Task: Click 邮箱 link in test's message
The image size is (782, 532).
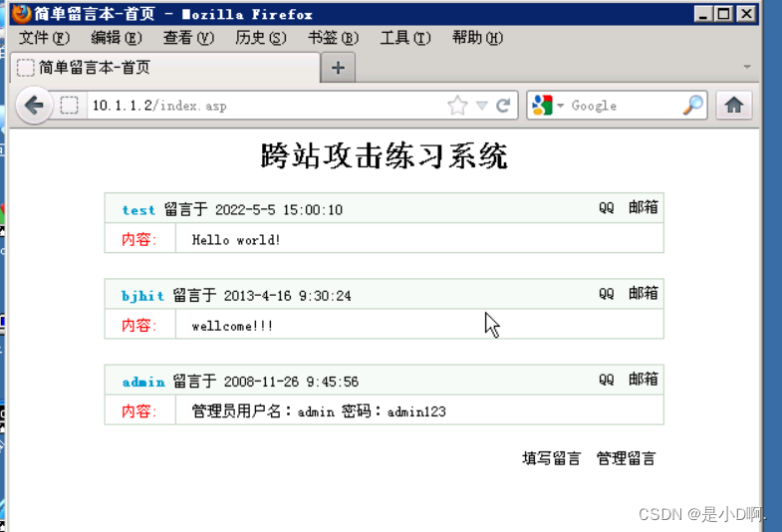Action: (x=643, y=207)
